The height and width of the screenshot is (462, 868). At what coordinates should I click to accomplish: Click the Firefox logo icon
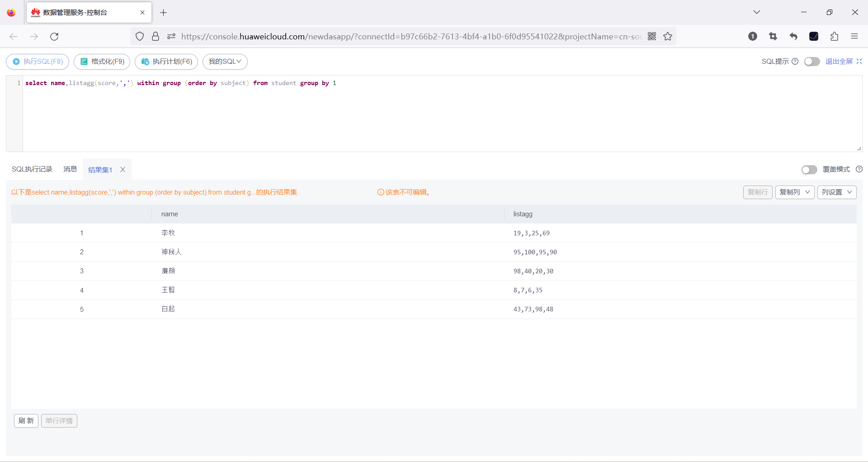pyautogui.click(x=11, y=13)
